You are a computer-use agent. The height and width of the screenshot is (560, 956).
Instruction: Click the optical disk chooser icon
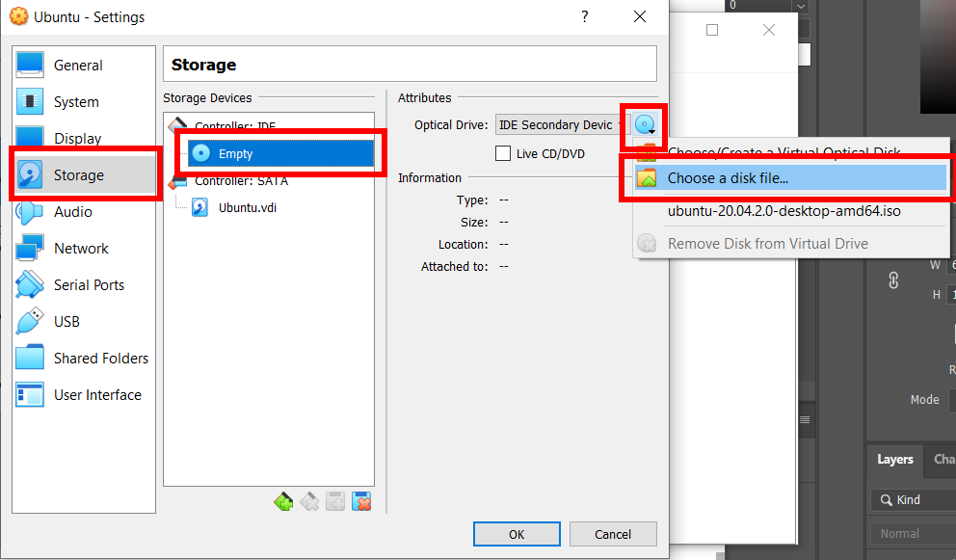645,125
